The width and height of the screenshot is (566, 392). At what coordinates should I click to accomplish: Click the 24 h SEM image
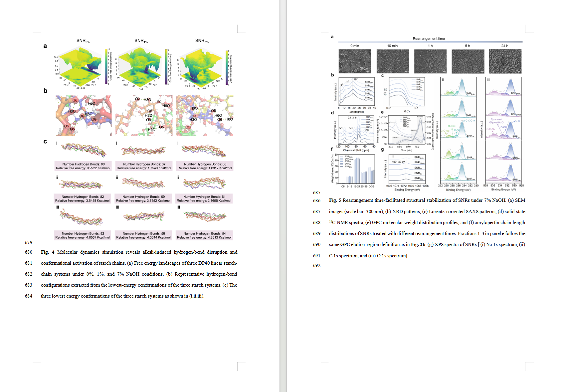[x=505, y=62]
